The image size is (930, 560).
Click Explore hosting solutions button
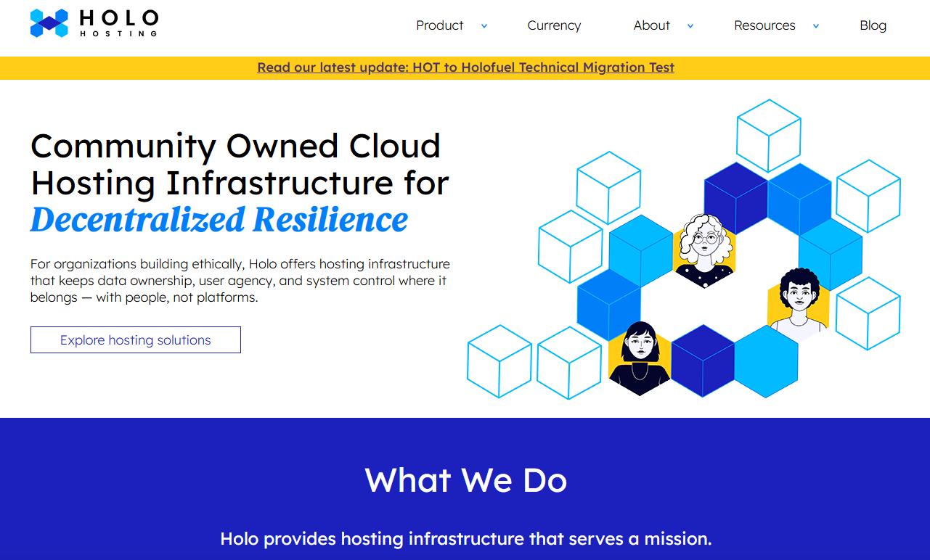click(136, 339)
